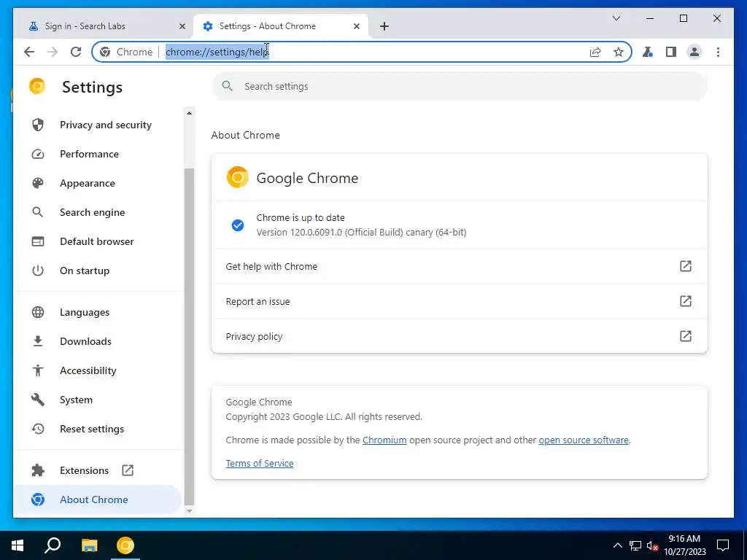Open the side panel icon
The image size is (747, 560).
pos(671,52)
